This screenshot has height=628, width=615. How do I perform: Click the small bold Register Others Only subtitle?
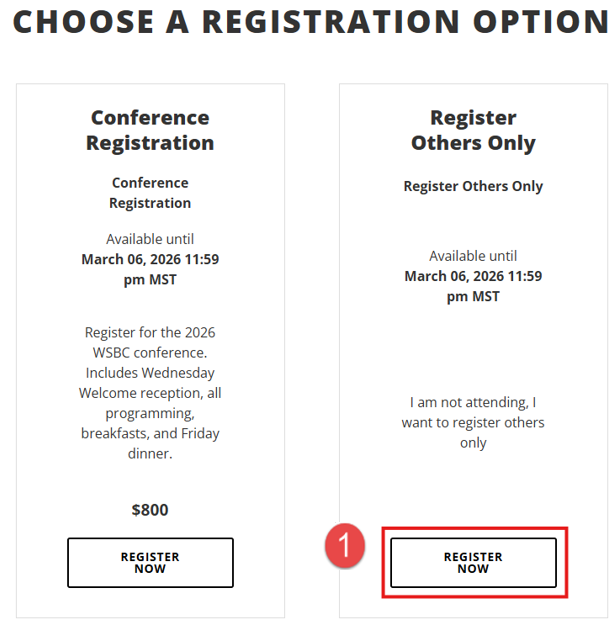point(473,186)
